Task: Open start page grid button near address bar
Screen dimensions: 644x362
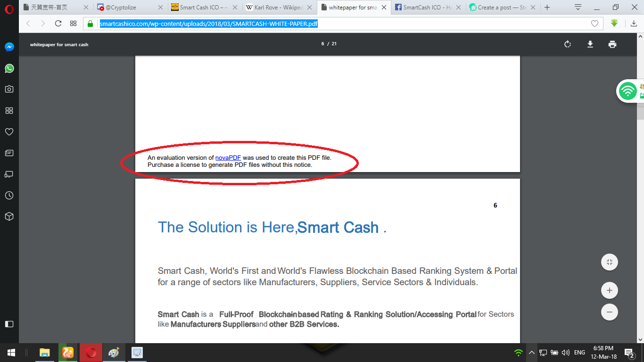Action: [74, 24]
